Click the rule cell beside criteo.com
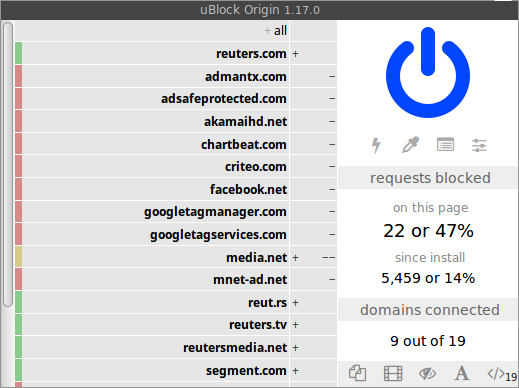Viewport: 519px width, 388px height. point(313,166)
